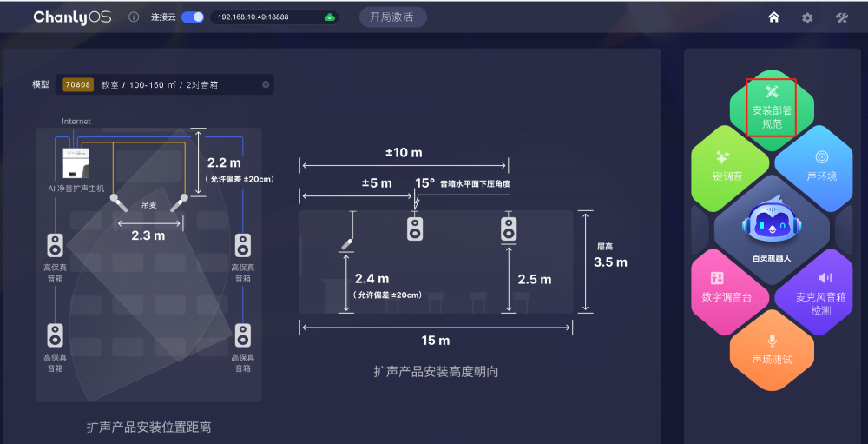Viewport: 868px width, 444px height.
Task: Select the 70808 model code badge
Action: 77,84
